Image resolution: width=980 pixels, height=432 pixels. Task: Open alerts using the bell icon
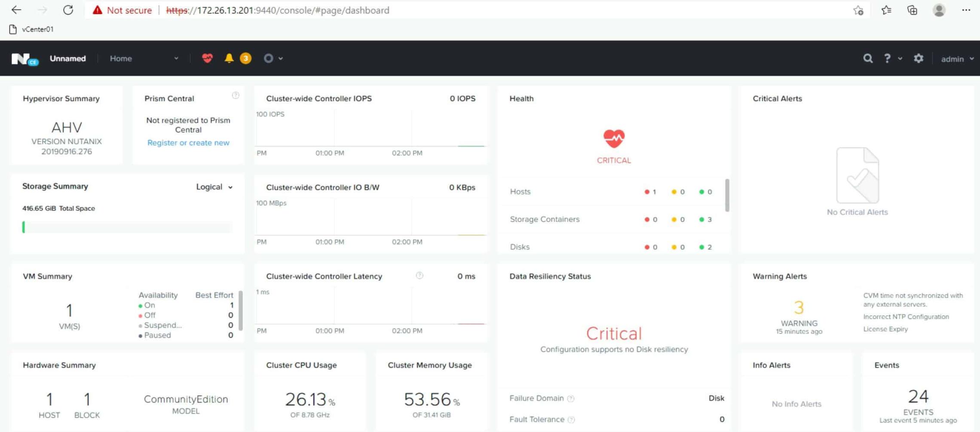pyautogui.click(x=230, y=58)
